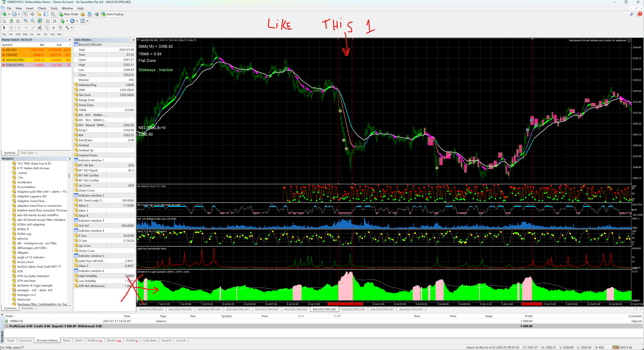Select the Equidistant channel tool
This screenshot has height=350, width=644.
tap(40, 28)
